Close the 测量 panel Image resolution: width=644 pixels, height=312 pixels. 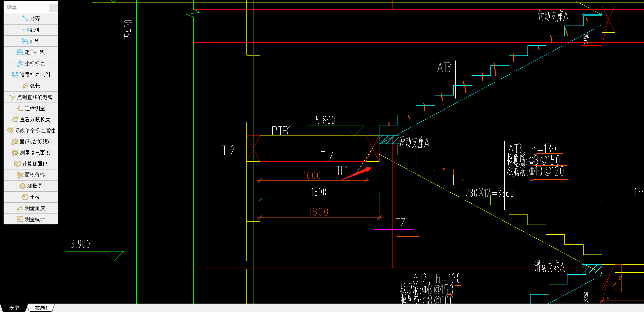(53, 7)
